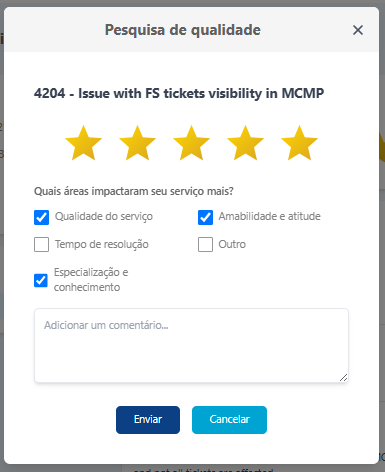
Task: Uncheck the Qualidade do serviço checkbox
Action: 41,217
